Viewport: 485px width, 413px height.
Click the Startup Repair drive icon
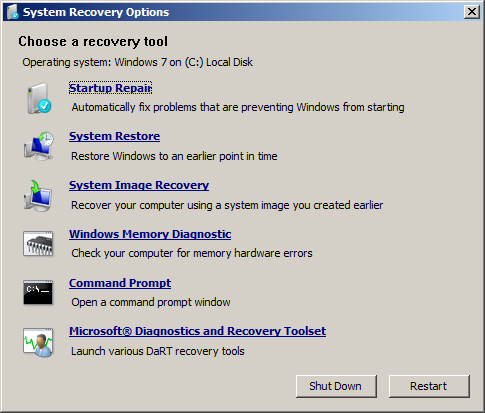click(x=39, y=99)
